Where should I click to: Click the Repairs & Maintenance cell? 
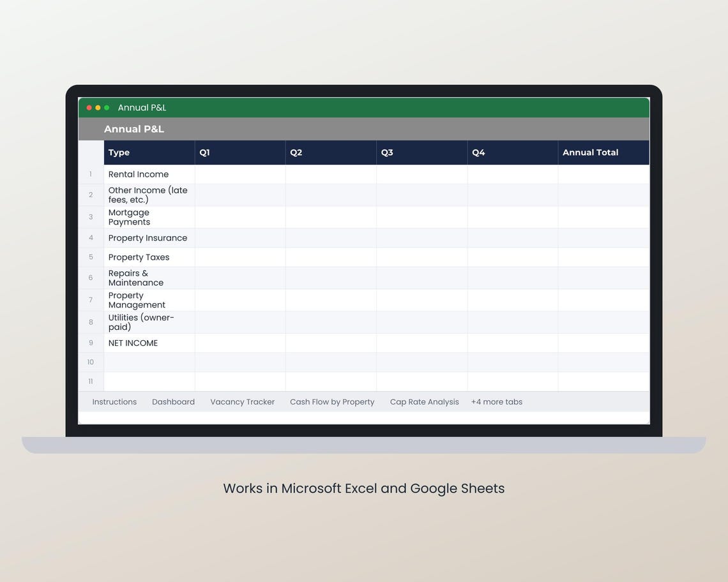[x=149, y=278]
